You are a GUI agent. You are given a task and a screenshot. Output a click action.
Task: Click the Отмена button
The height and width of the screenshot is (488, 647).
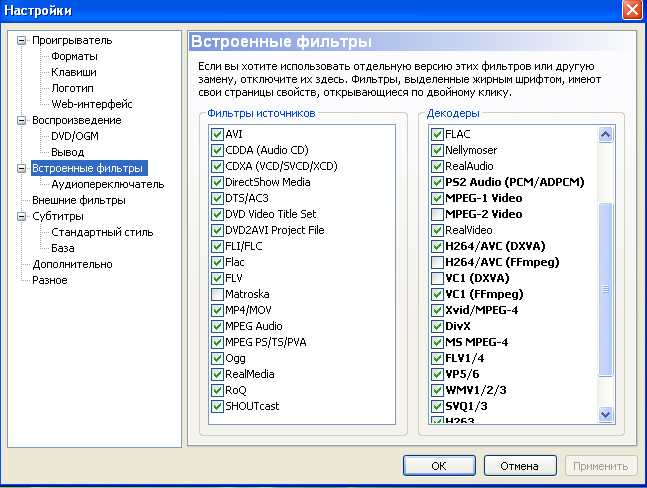520,466
